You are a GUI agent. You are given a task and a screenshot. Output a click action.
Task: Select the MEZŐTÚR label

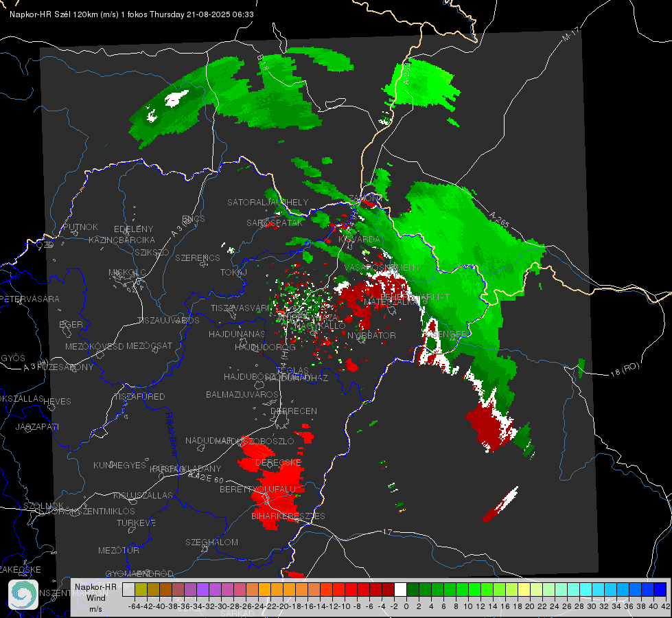click(x=119, y=550)
